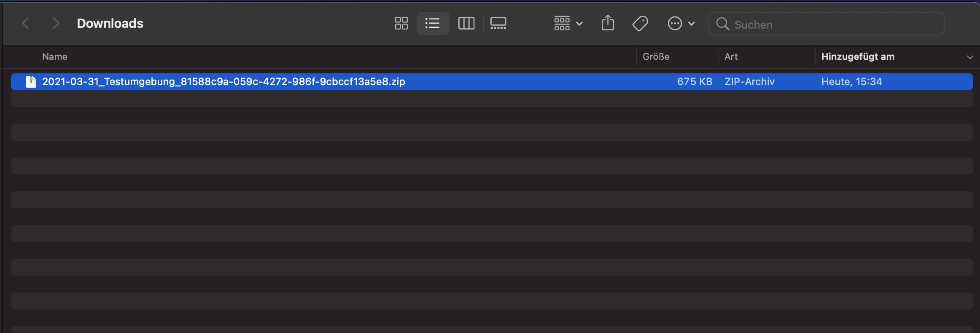Select the Testumgebung zip file name

click(x=223, y=81)
